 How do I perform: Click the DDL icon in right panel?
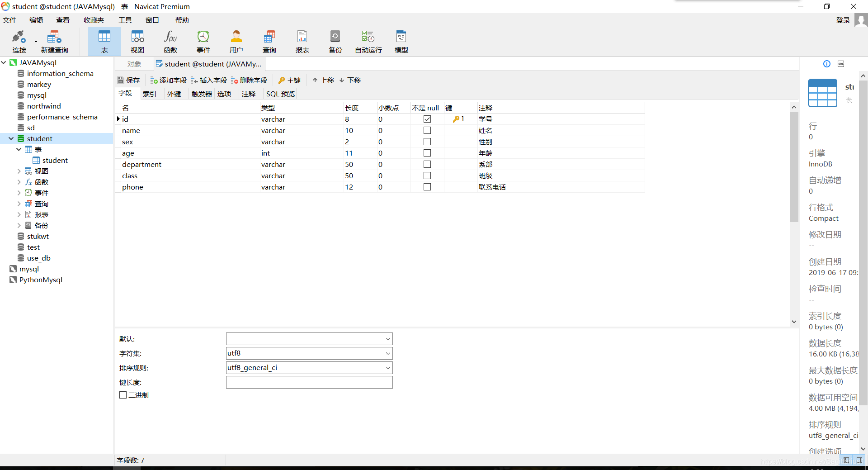[x=841, y=64]
